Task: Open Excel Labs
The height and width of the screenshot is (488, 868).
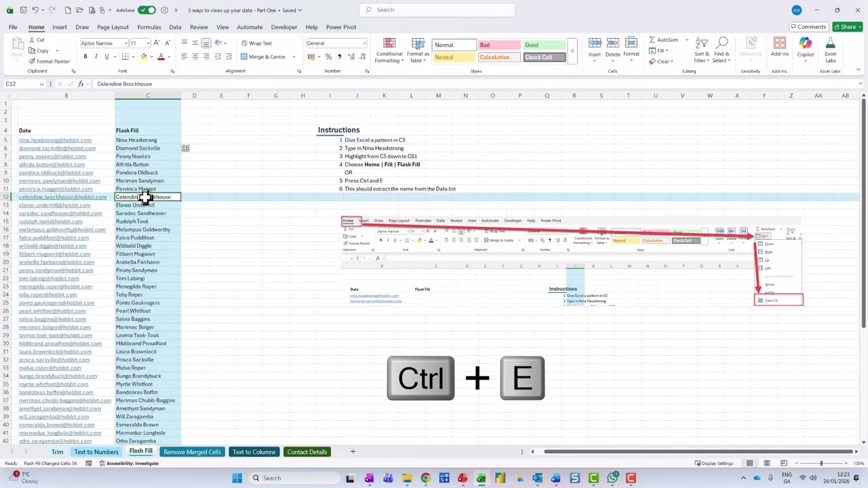Action: 830,49
